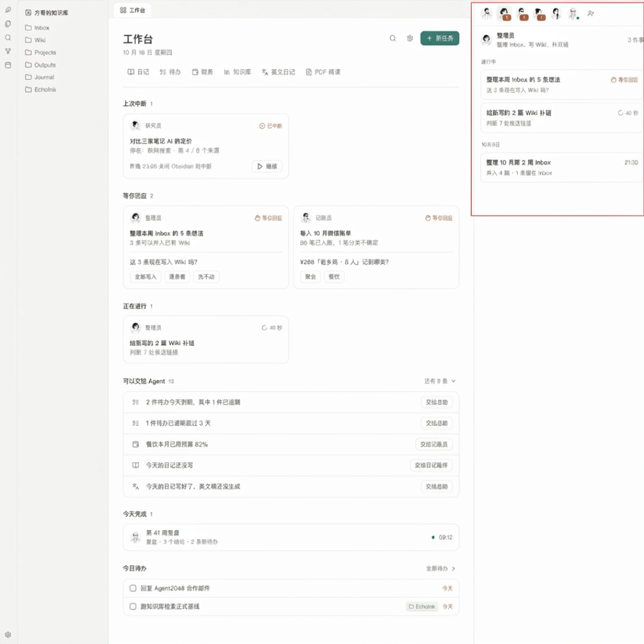Open 整理本周 Inbox 的 5 条想法 in right panel
Image resolution: width=644 pixels, height=644 pixels.
(562, 85)
